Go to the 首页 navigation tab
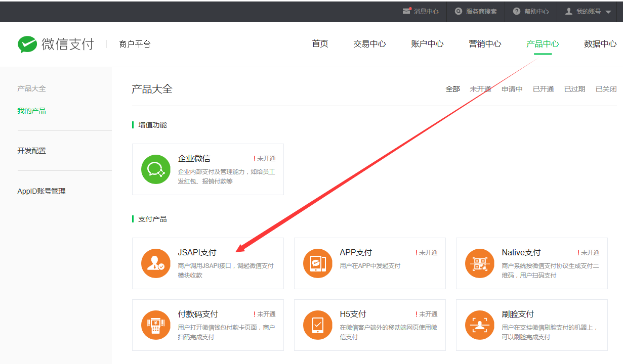Viewport: 623px width, 364px height. [320, 44]
